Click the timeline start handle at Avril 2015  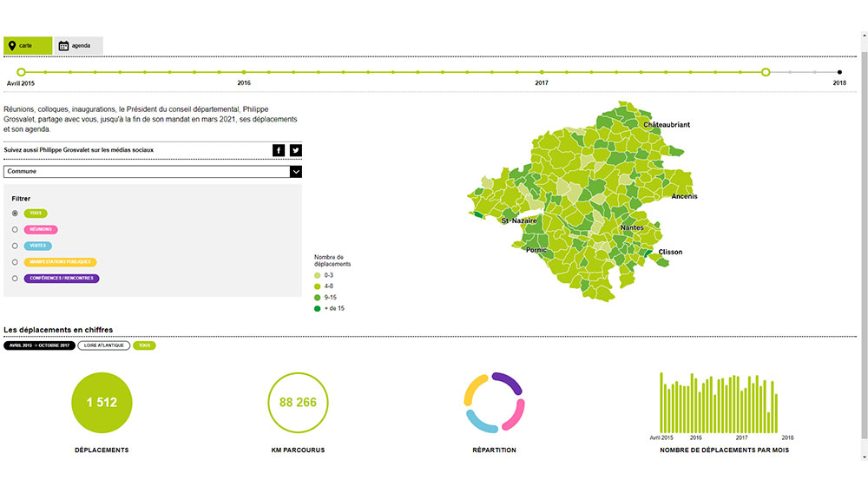coord(22,72)
